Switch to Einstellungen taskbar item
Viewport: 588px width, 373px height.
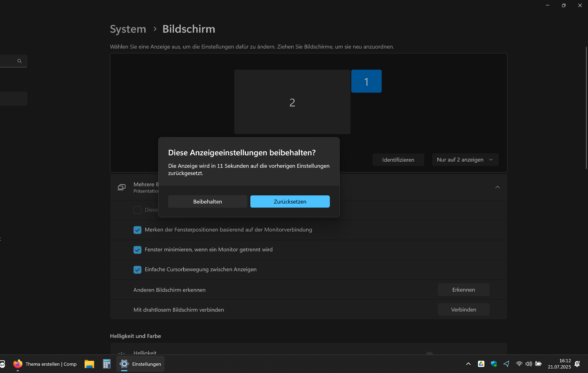140,364
